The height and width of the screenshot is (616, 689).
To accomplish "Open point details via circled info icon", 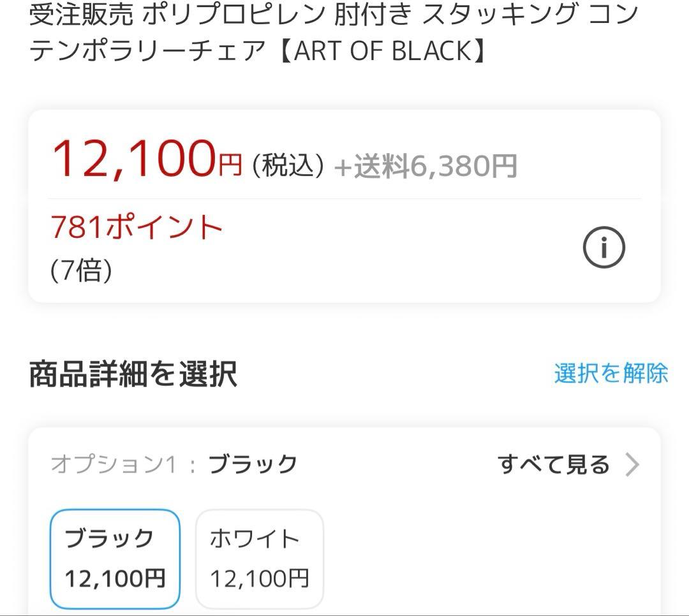I will coord(604,247).
